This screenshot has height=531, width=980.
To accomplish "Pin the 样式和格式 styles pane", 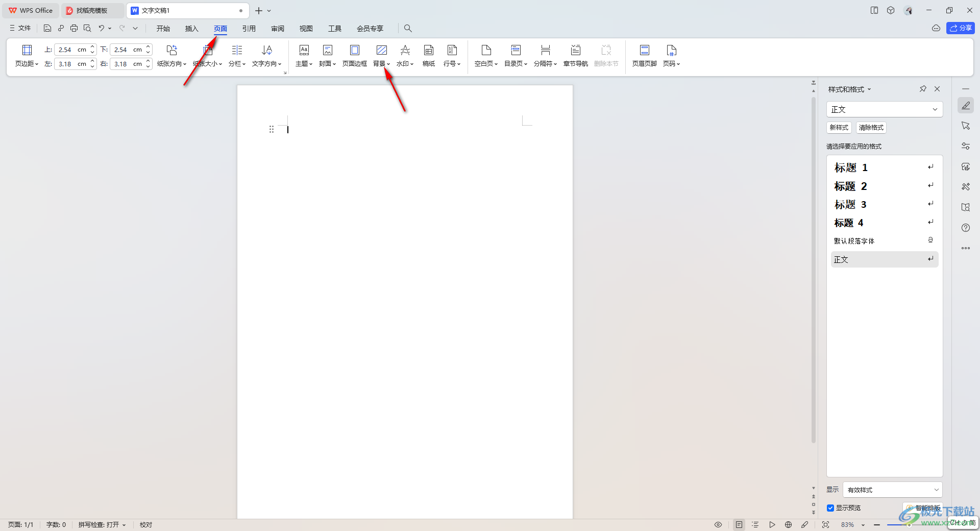I will [x=923, y=89].
